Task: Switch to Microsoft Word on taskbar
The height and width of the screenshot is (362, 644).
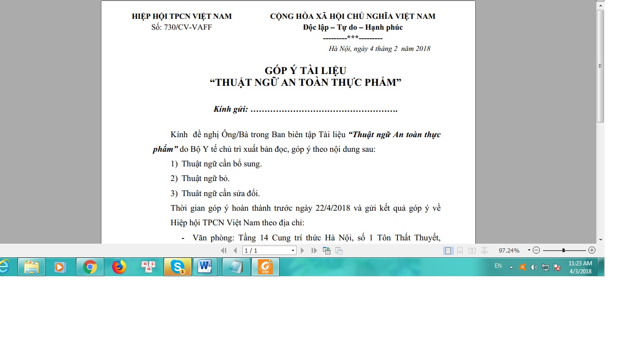Action: [205, 267]
